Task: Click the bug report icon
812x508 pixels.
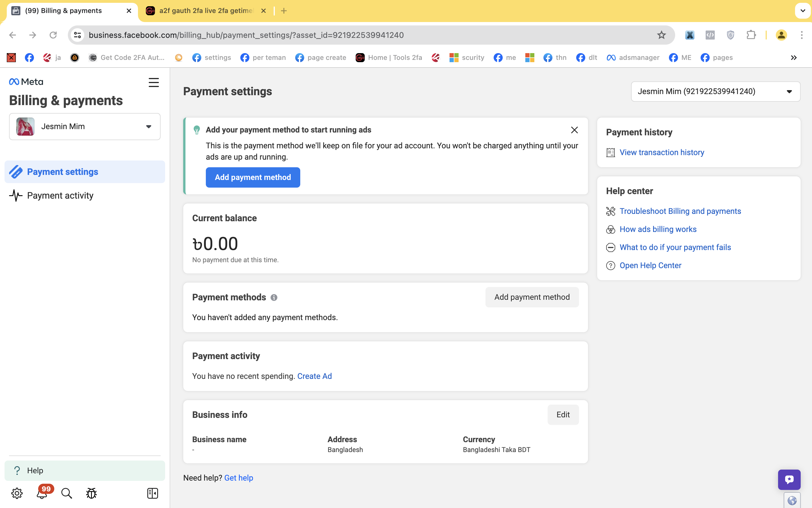Action: tap(91, 493)
